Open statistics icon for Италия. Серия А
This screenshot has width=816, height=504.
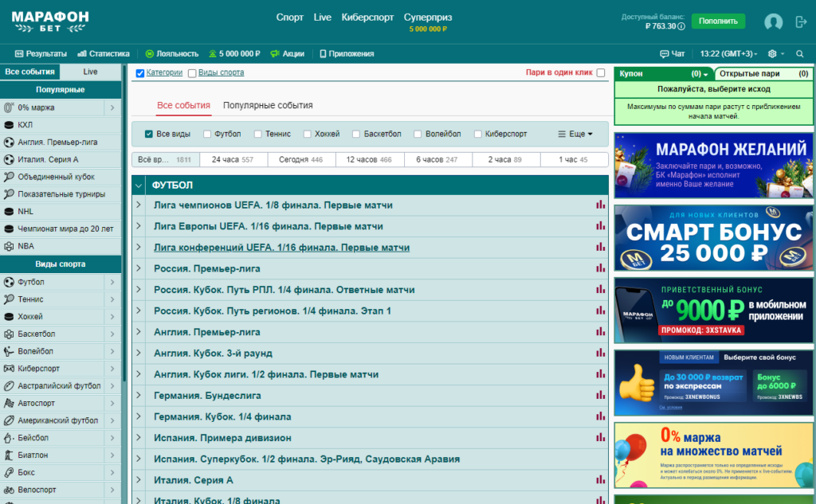point(601,480)
